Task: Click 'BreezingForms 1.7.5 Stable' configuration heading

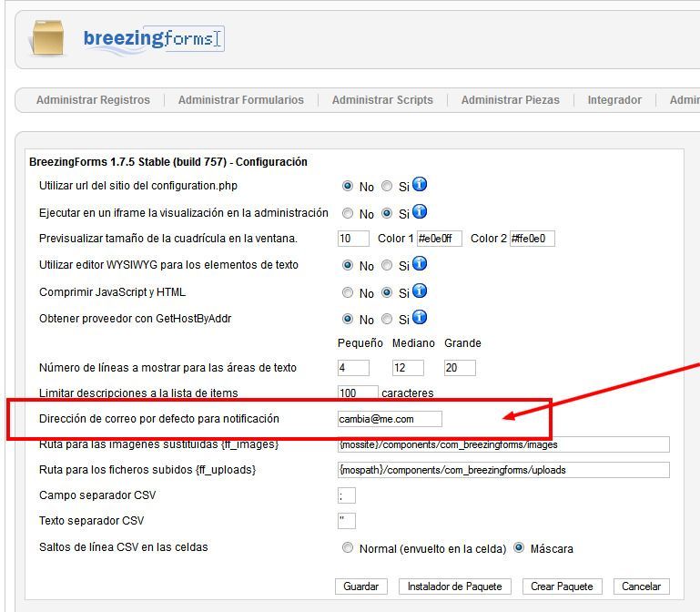Action: pyautogui.click(x=168, y=162)
